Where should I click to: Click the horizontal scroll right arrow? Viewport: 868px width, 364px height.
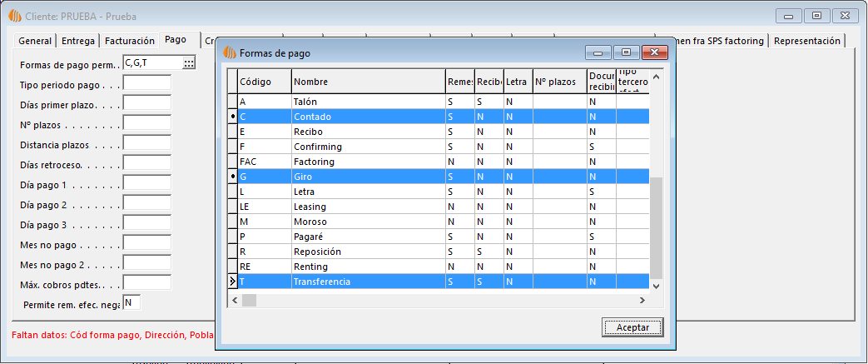pos(642,300)
